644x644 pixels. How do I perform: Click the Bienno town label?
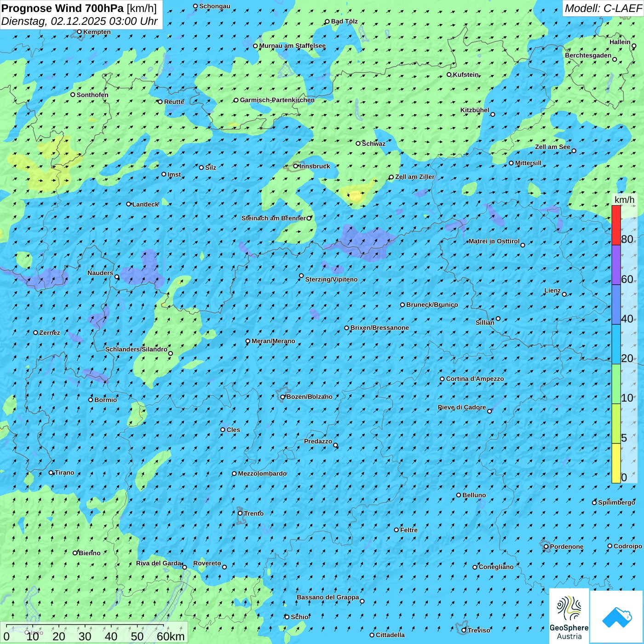pyautogui.click(x=89, y=553)
